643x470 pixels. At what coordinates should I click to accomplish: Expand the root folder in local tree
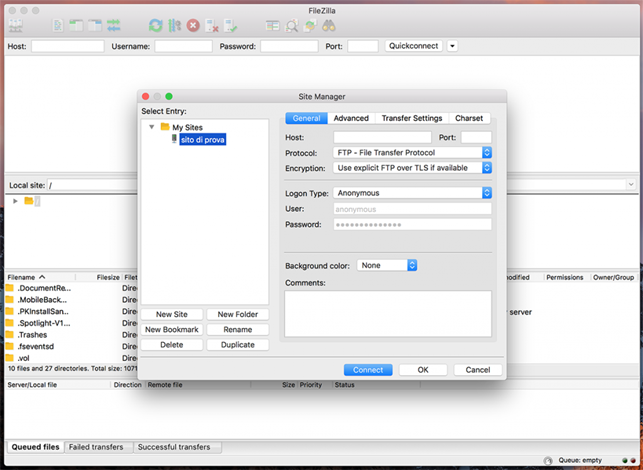click(x=15, y=201)
